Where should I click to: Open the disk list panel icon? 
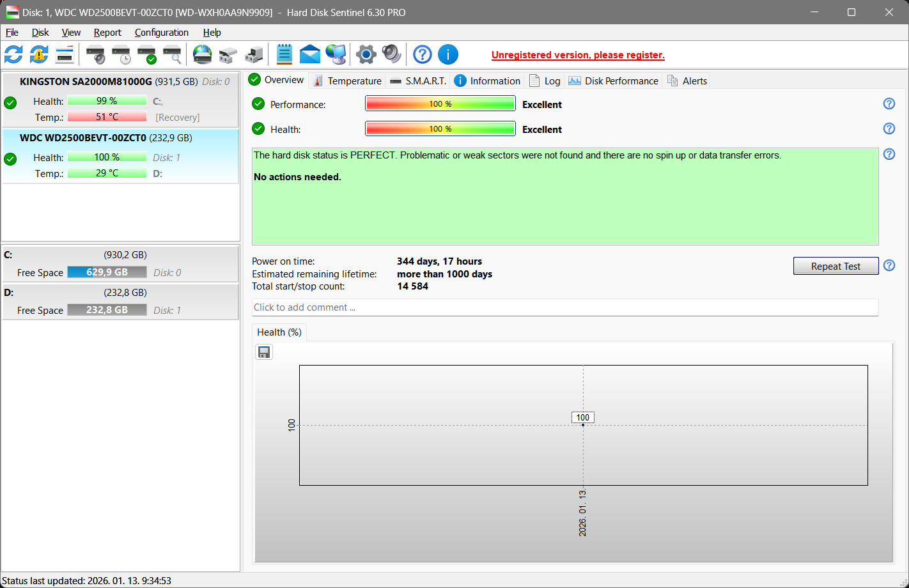click(x=65, y=54)
